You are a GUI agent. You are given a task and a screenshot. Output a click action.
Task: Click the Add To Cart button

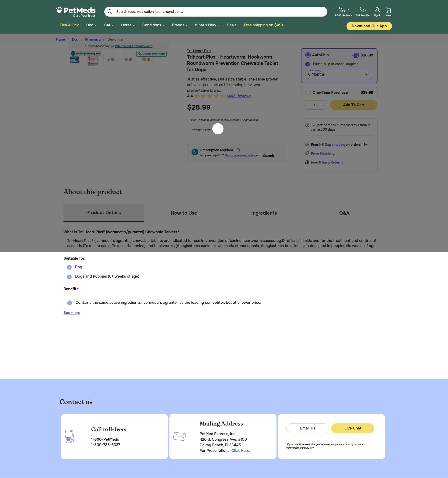pyautogui.click(x=353, y=105)
